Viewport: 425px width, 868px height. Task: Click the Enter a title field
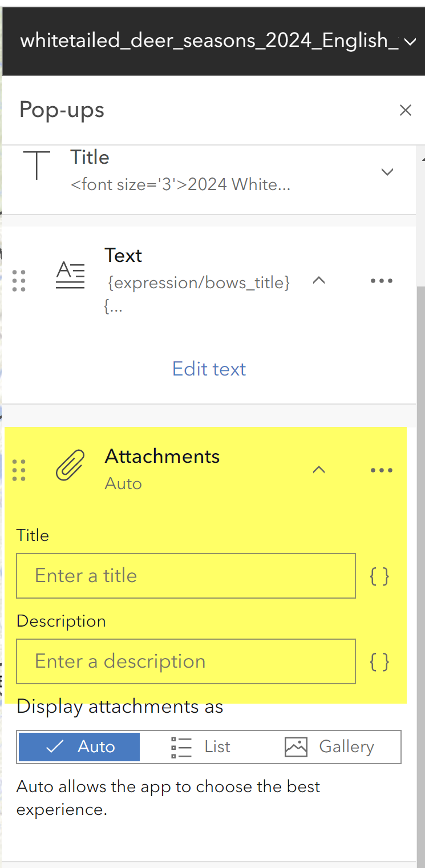pyautogui.click(x=186, y=576)
